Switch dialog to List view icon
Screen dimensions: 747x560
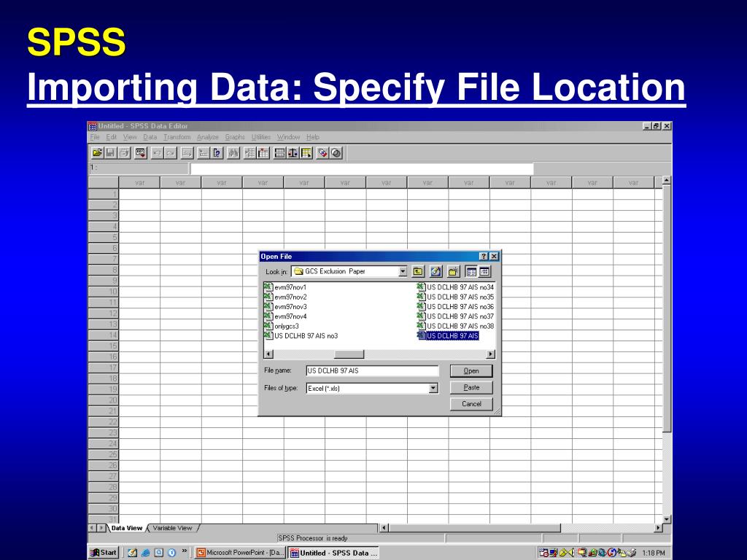point(471,271)
